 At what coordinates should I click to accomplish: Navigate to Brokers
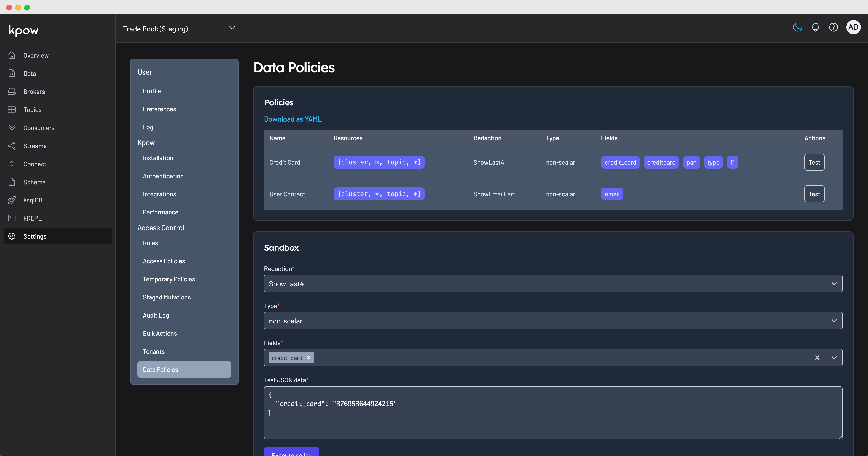click(x=34, y=91)
